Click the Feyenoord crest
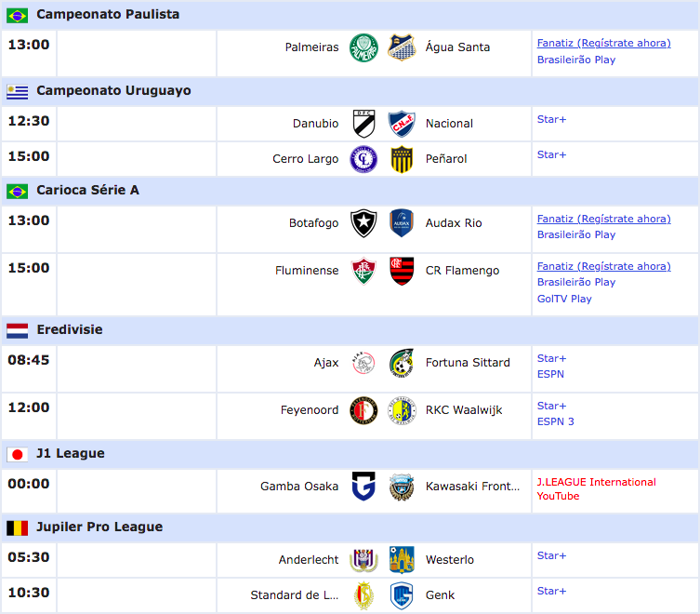700x614 pixels. coord(363,410)
